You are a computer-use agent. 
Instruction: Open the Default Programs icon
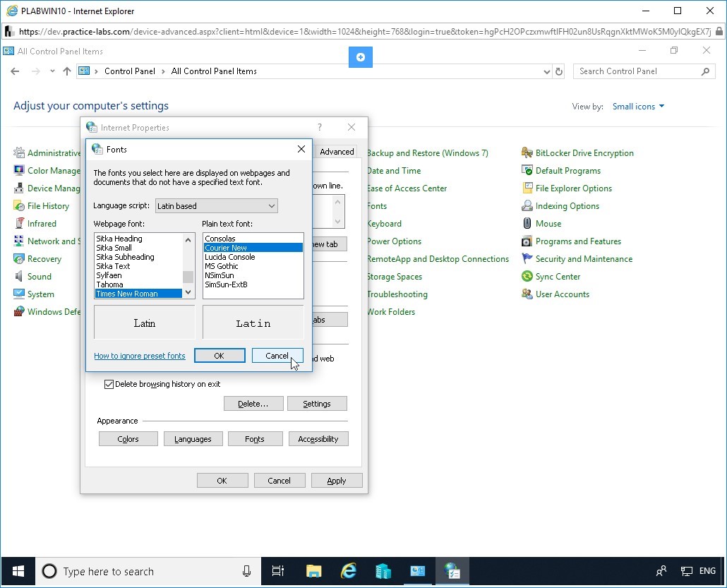click(527, 170)
